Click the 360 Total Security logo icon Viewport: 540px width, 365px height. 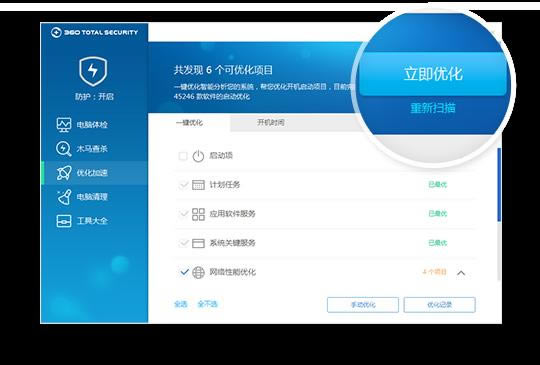pos(56,32)
